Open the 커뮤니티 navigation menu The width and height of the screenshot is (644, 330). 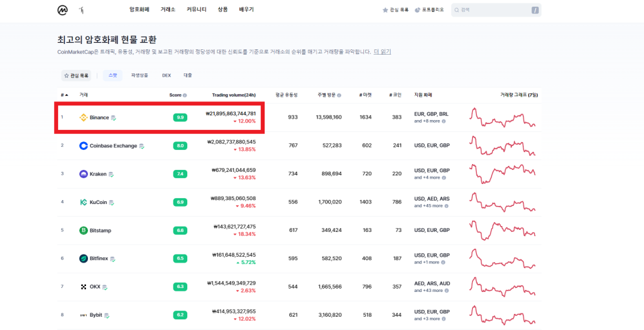click(x=196, y=9)
